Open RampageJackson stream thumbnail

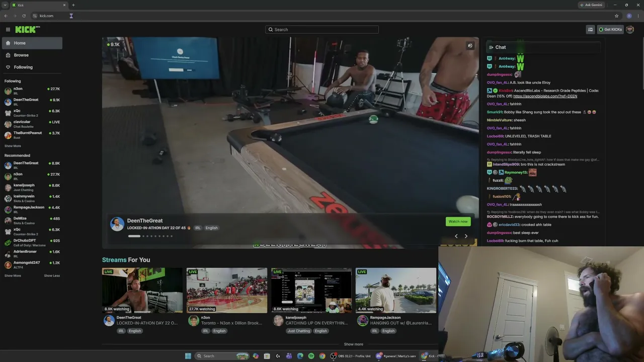pyautogui.click(x=396, y=291)
